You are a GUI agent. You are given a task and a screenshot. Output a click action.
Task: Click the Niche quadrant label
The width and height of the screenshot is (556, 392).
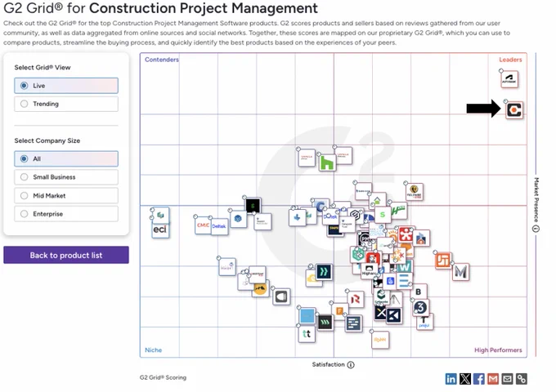[x=153, y=350]
